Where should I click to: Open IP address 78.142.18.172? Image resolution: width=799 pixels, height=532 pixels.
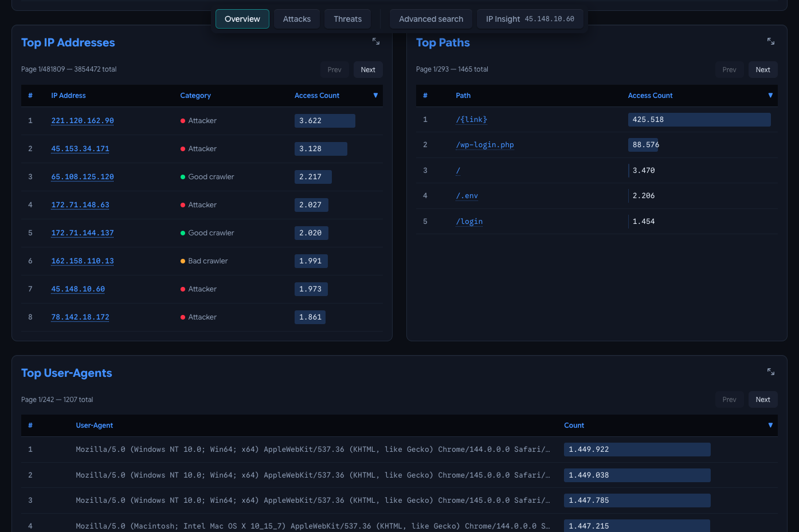[x=80, y=317]
